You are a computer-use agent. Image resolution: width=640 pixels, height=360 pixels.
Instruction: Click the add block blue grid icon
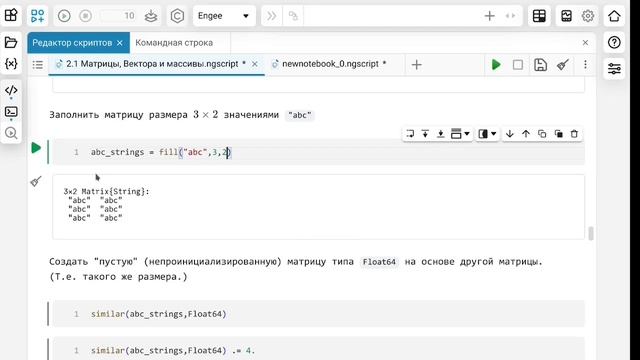point(38,16)
